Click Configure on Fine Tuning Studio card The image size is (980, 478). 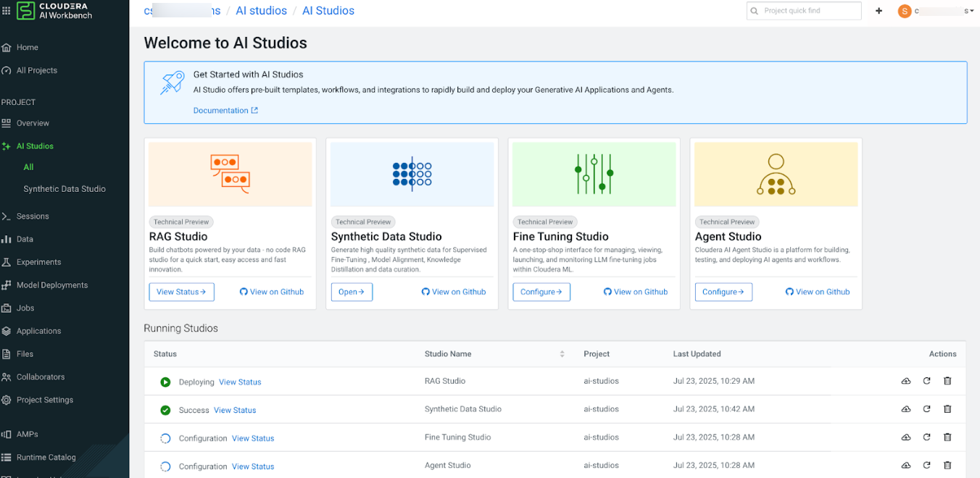[541, 292]
